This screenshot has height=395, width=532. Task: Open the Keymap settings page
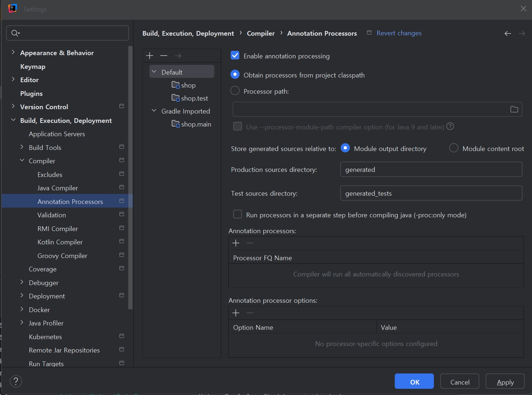33,66
